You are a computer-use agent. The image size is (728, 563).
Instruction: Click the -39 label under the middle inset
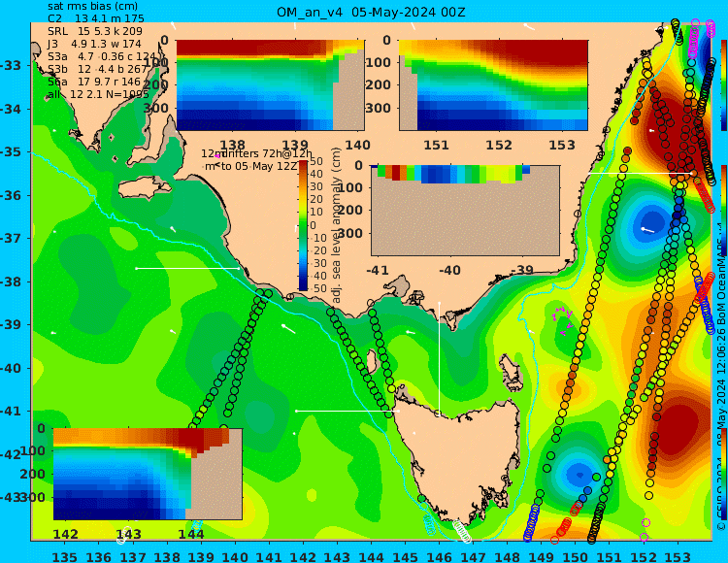coord(522,270)
